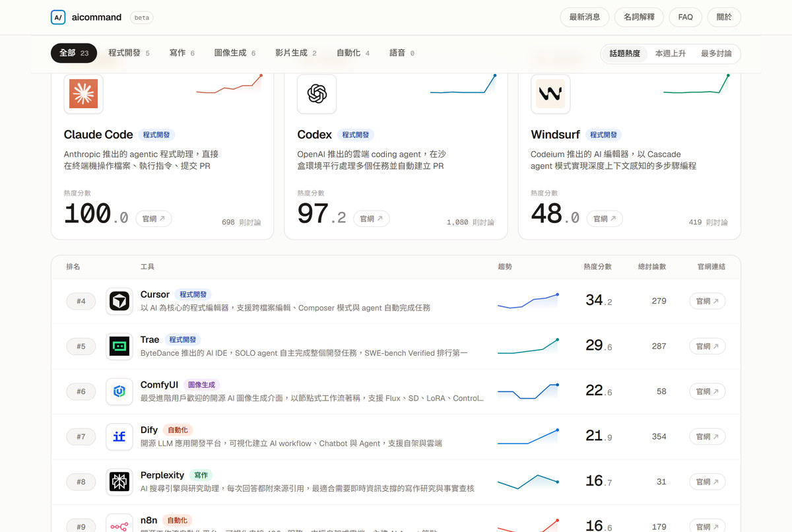Click the #7 rank badge
Image resolution: width=792 pixels, height=532 pixels.
pyautogui.click(x=81, y=436)
